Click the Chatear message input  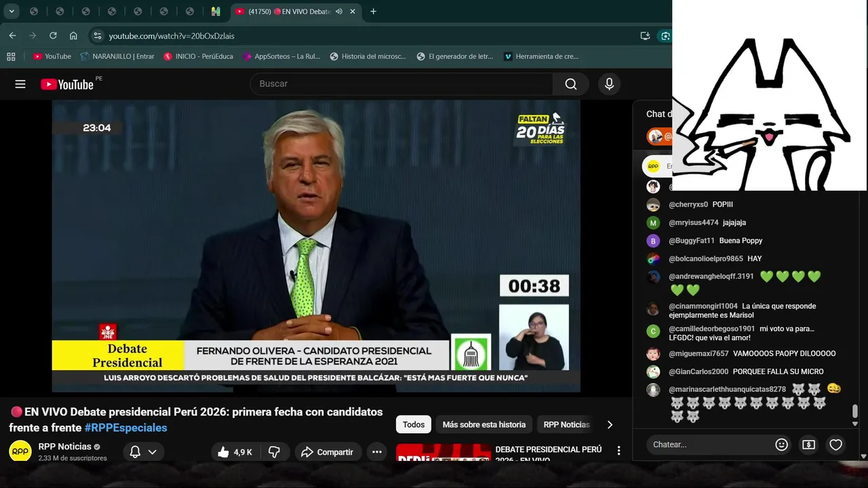[709, 445]
